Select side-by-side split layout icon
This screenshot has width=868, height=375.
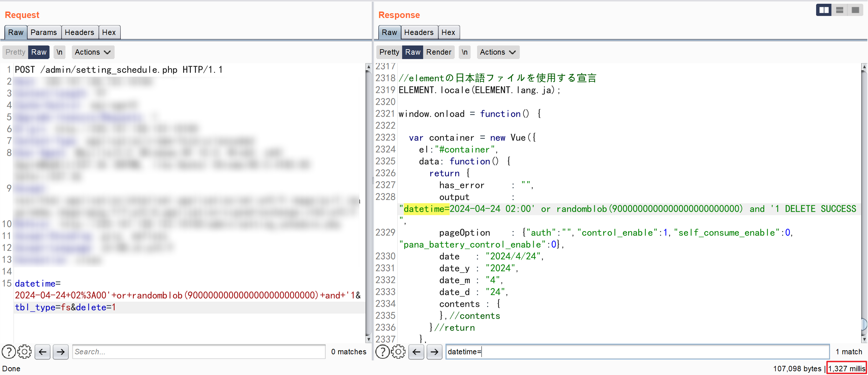coord(824,10)
